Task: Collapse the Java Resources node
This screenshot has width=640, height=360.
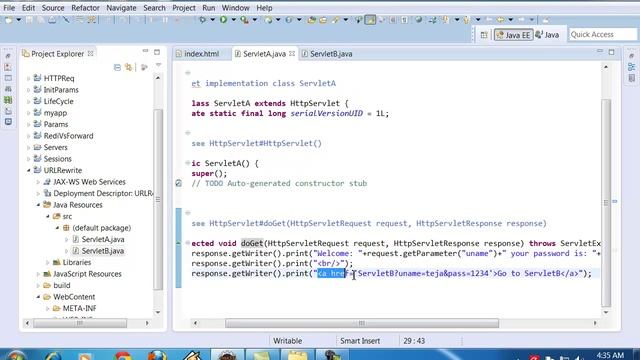Action: [x=38, y=205]
